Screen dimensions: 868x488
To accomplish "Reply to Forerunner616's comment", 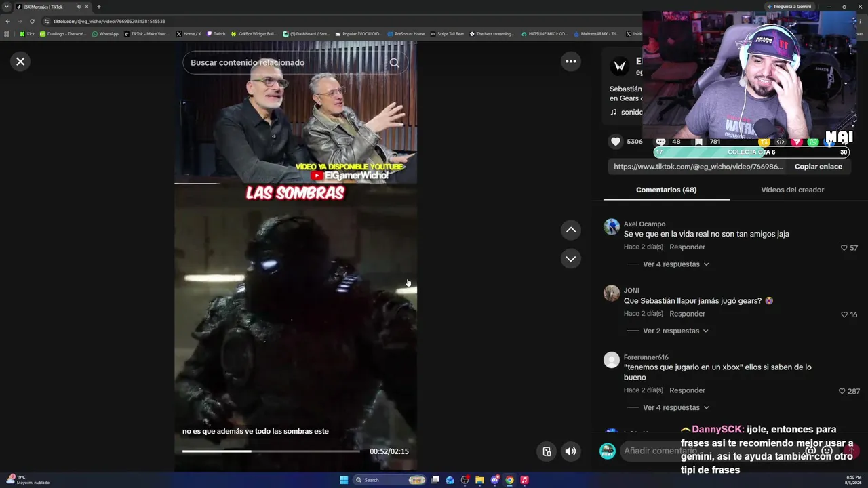I will 687,390.
